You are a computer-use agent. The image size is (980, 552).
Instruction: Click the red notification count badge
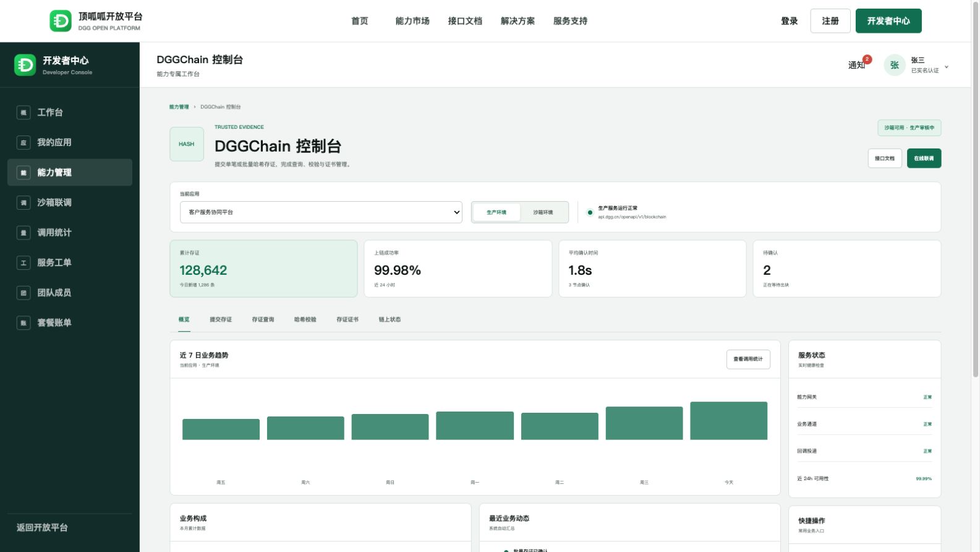(x=867, y=59)
